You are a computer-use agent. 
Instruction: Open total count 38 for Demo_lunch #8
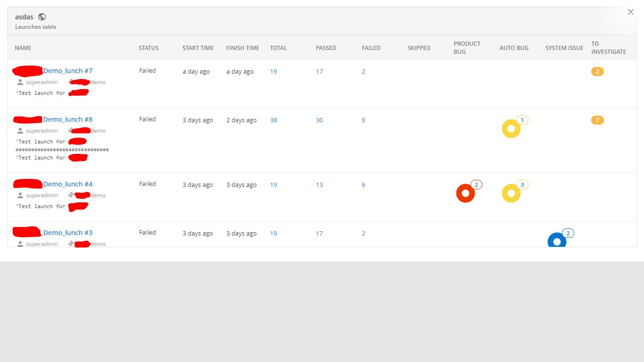point(273,120)
